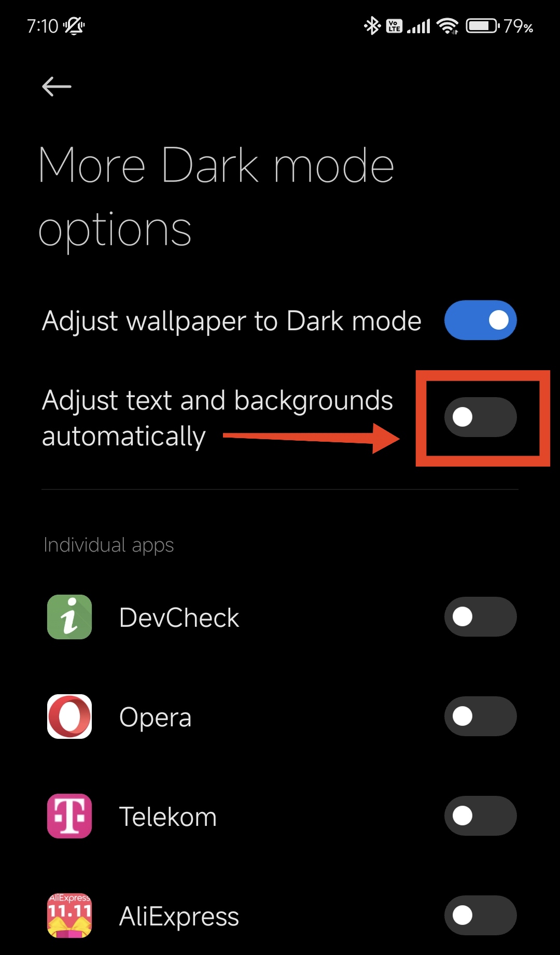This screenshot has width=560, height=955.
Task: Tap the Individual apps section header
Action: point(109,545)
